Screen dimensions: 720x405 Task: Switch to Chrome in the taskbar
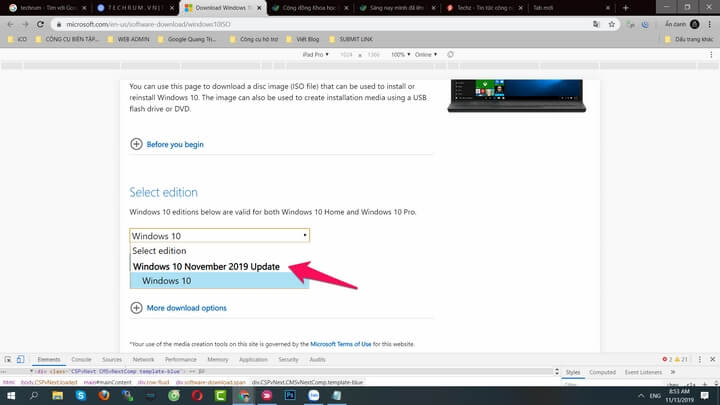coord(244,395)
